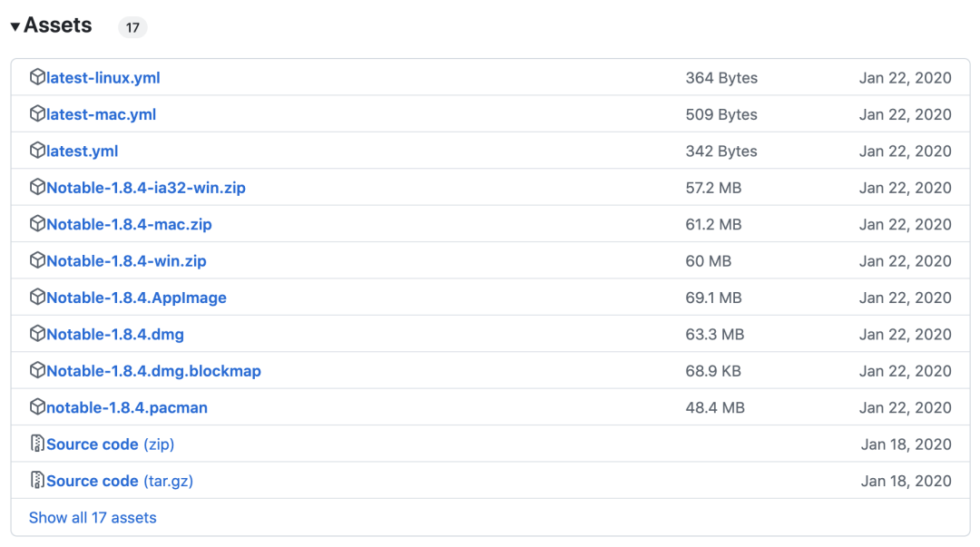Click package icon beside Notable-1.8.4.AppImage
The image size is (980, 547).
[x=37, y=297]
